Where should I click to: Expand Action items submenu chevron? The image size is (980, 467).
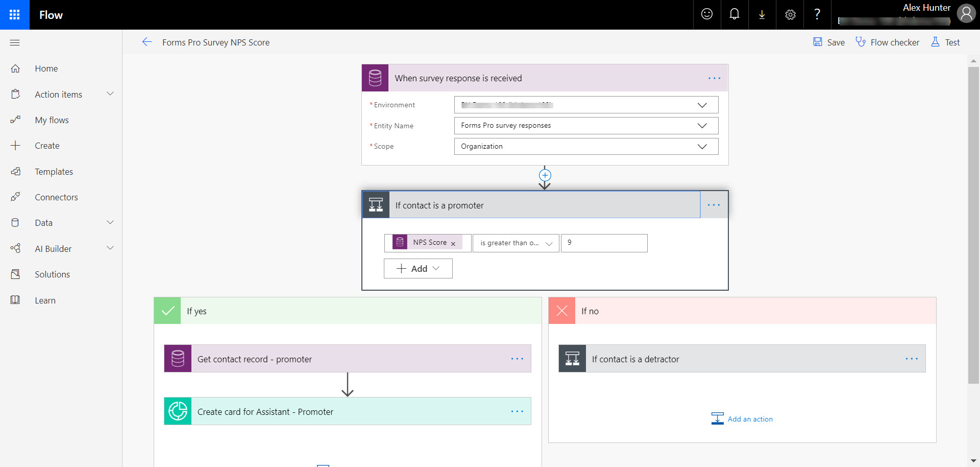pyautogui.click(x=110, y=94)
